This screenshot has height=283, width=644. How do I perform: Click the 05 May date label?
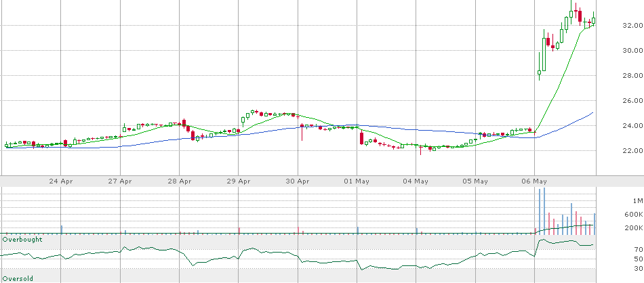475,181
